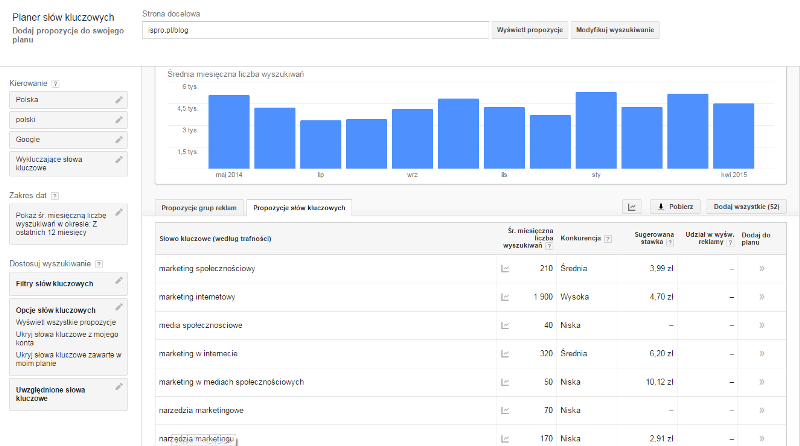Viewport: 800px width, 446px height.
Task: Click Dodaj wszystkie (52) button
Action: pyautogui.click(x=746, y=207)
